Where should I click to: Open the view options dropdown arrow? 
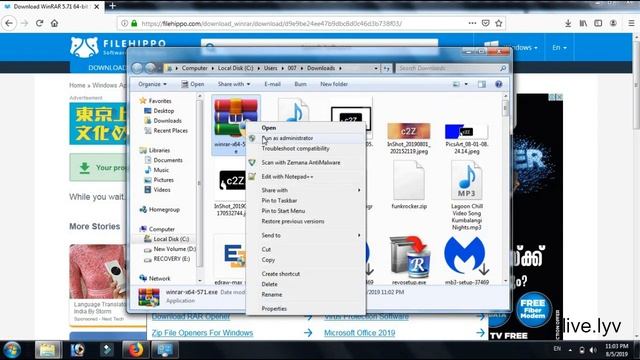[466, 84]
